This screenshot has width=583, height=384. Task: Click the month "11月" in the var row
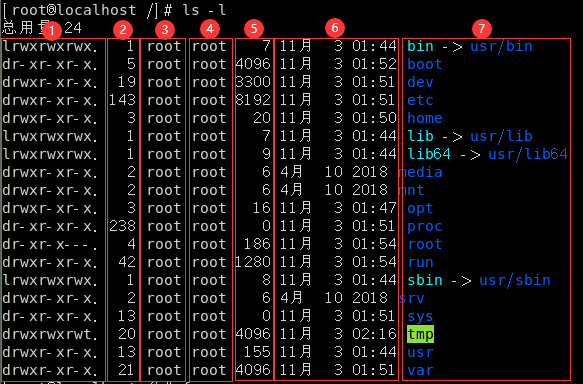296,370
